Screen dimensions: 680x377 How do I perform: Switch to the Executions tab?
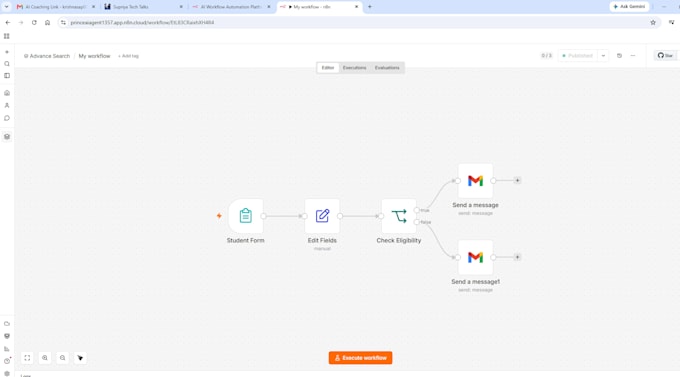point(354,68)
